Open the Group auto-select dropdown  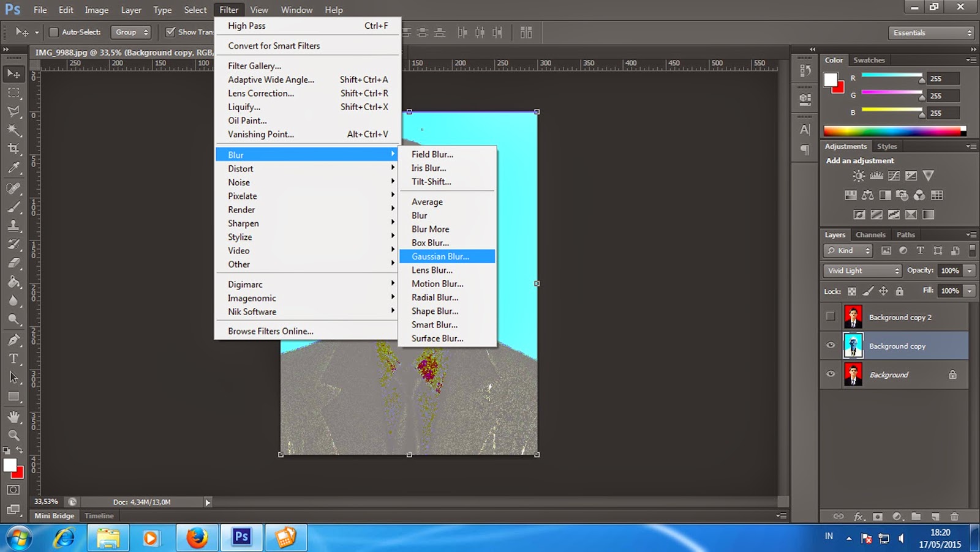tap(130, 32)
